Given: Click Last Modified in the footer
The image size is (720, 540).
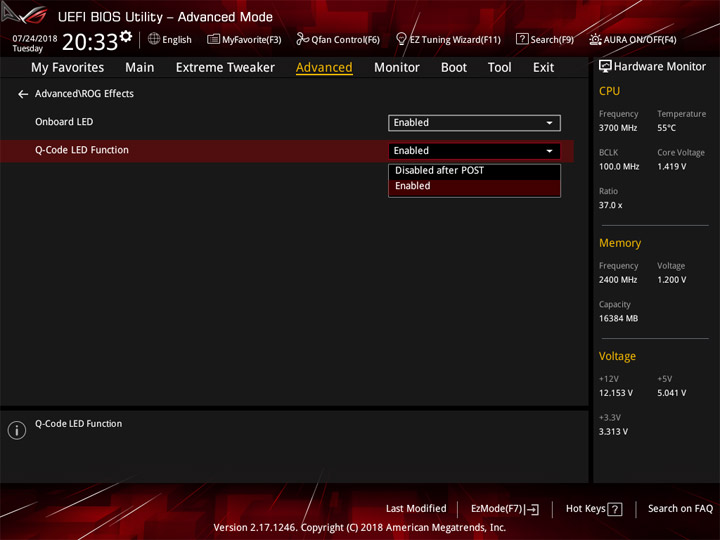Looking at the screenshot, I should pos(416,509).
